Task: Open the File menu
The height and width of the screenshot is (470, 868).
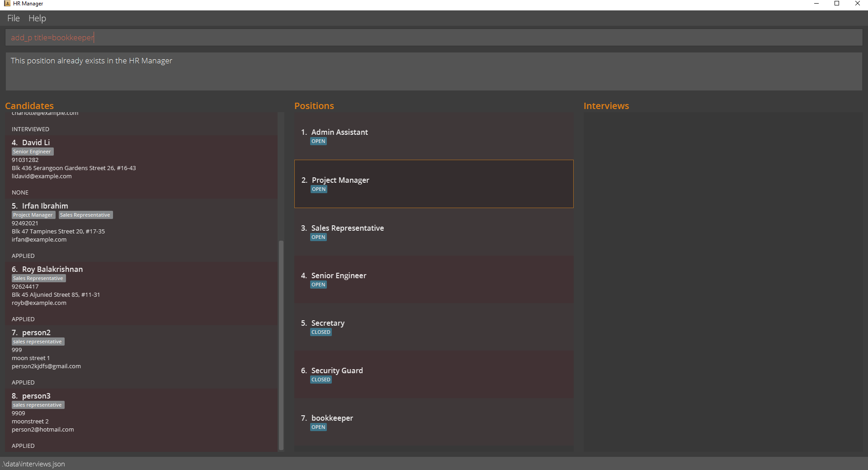Action: (x=14, y=18)
